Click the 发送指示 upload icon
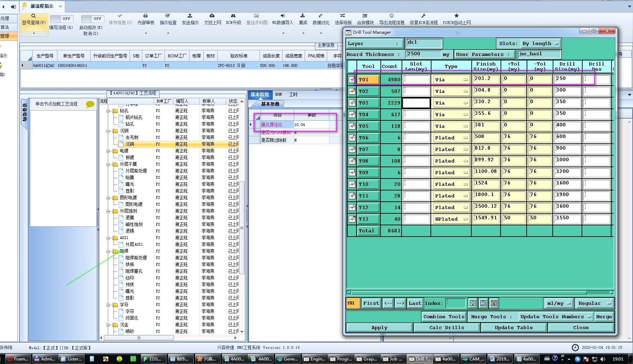This screenshot has height=364, width=633. (190, 16)
